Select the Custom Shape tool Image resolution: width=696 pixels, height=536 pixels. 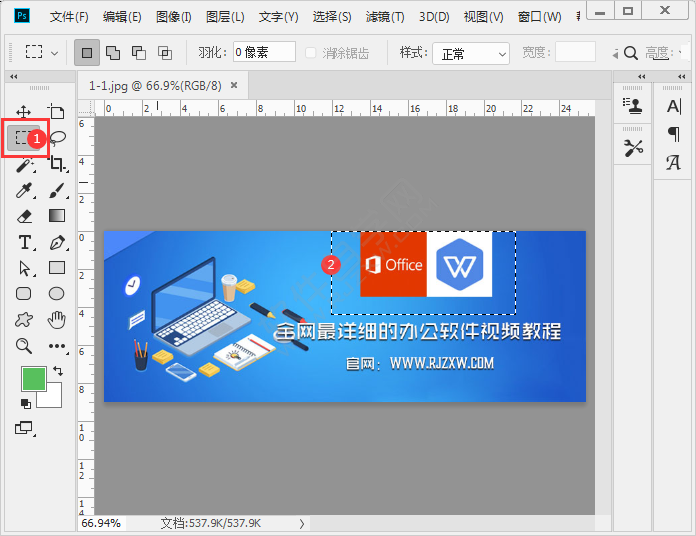24,319
